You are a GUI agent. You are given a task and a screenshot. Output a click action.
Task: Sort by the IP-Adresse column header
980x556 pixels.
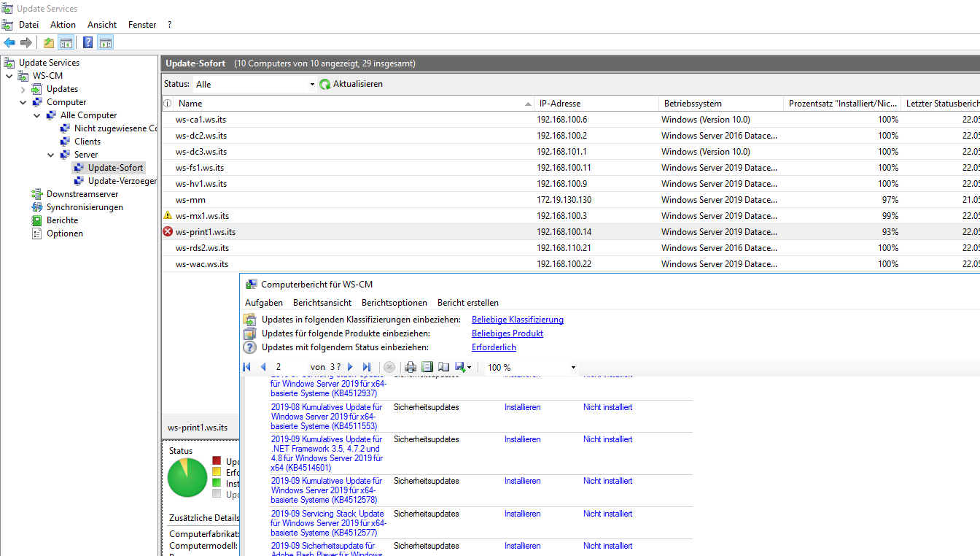click(596, 104)
